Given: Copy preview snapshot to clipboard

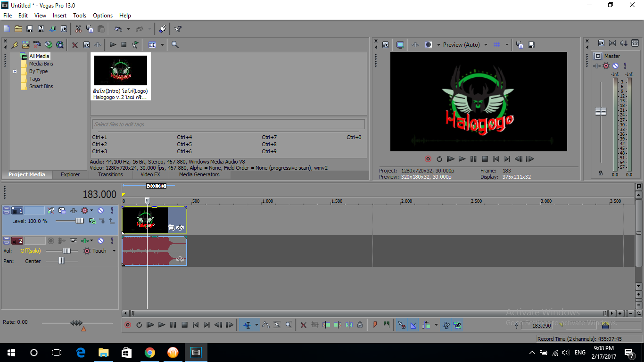Looking at the screenshot, I should [x=520, y=45].
